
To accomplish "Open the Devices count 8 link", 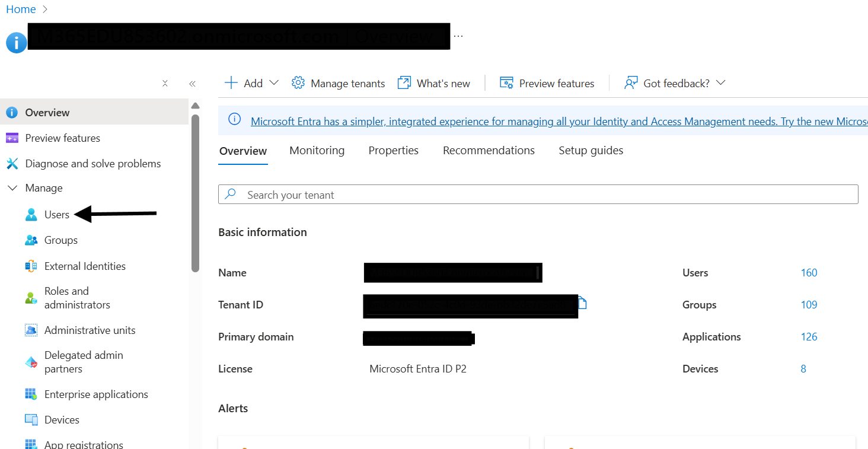I will [803, 369].
